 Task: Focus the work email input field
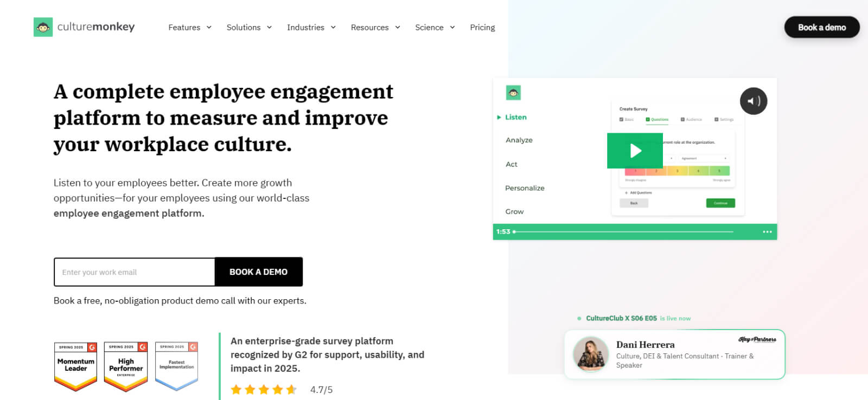135,272
